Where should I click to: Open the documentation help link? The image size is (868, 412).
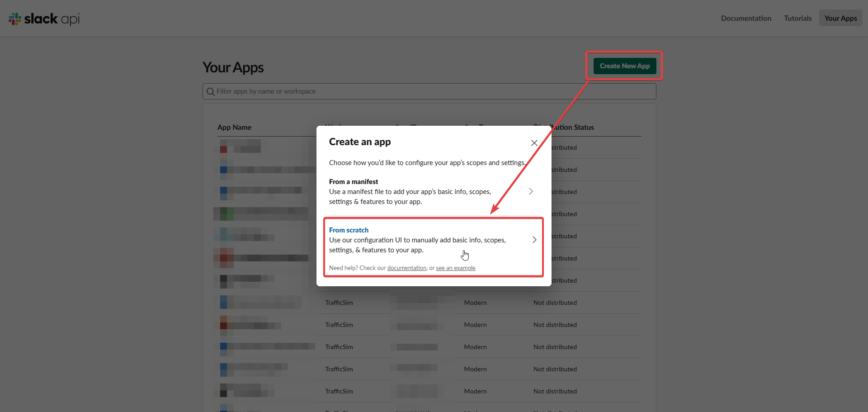406,268
